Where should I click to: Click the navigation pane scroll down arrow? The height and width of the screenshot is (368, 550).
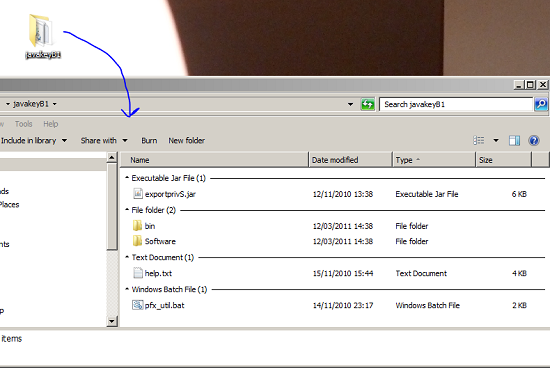[x=112, y=321]
